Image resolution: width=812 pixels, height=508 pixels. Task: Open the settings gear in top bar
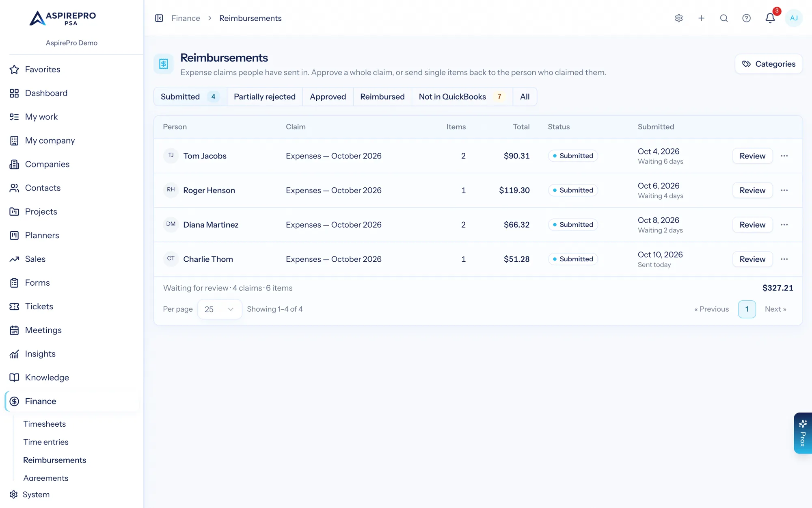679,18
